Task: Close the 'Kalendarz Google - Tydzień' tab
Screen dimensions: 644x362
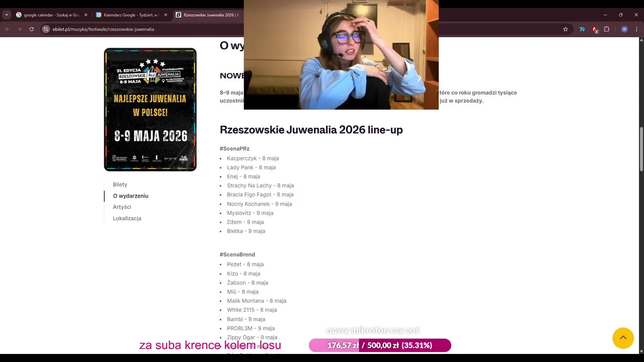Action: [166, 15]
